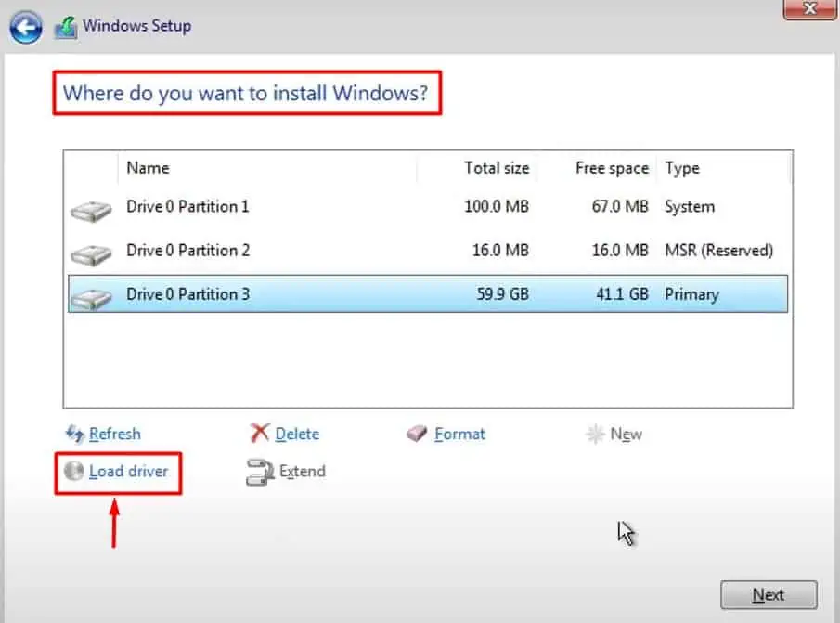Click the red X Delete icon
840x623 pixels.
tap(259, 433)
